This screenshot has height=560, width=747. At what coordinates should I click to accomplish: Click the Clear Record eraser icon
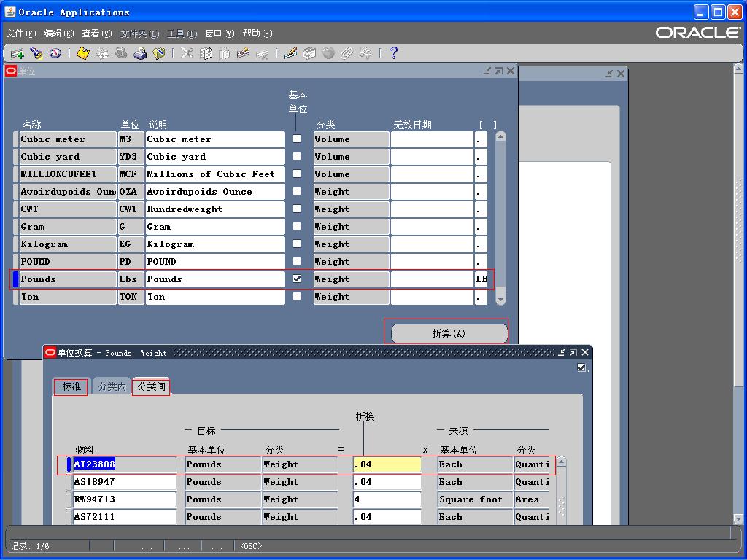(244, 53)
